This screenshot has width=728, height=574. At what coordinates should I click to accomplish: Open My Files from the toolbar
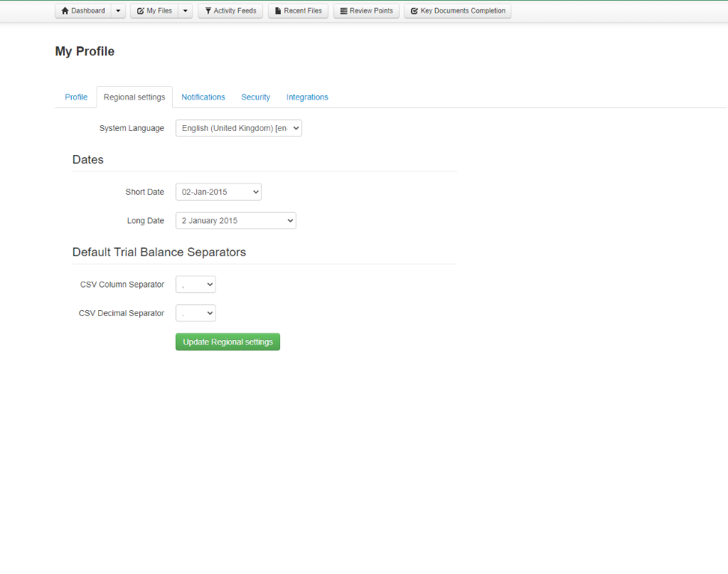pos(154,11)
